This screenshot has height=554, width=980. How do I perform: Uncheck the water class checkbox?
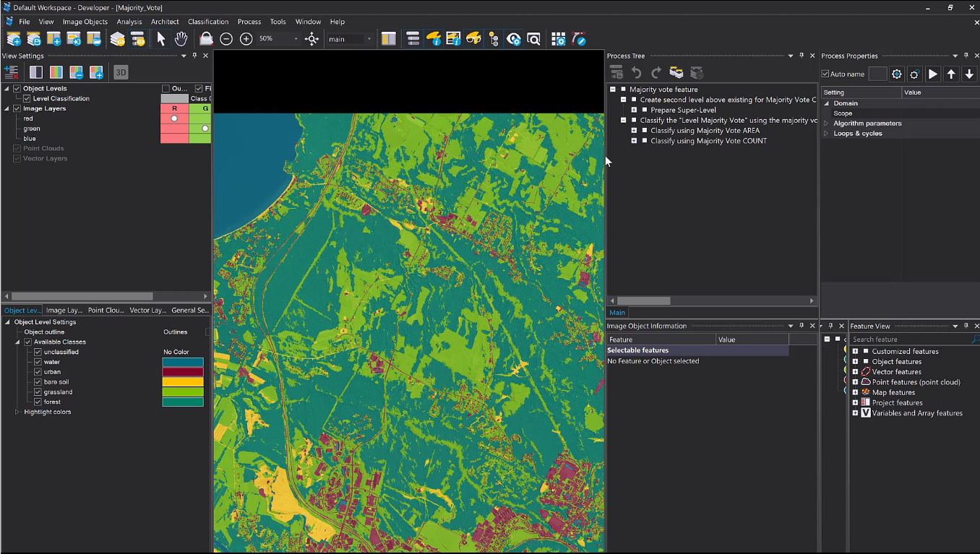click(38, 362)
